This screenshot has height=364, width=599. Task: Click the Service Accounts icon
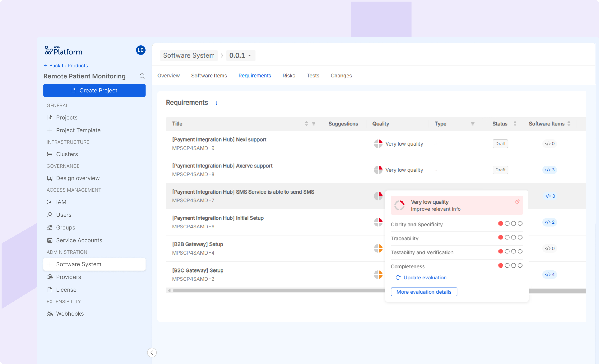pos(50,240)
